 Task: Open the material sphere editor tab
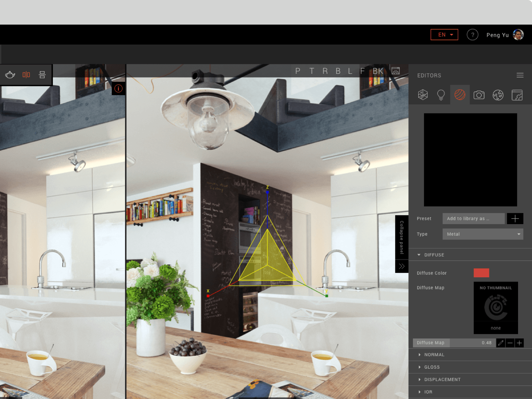pyautogui.click(x=460, y=95)
